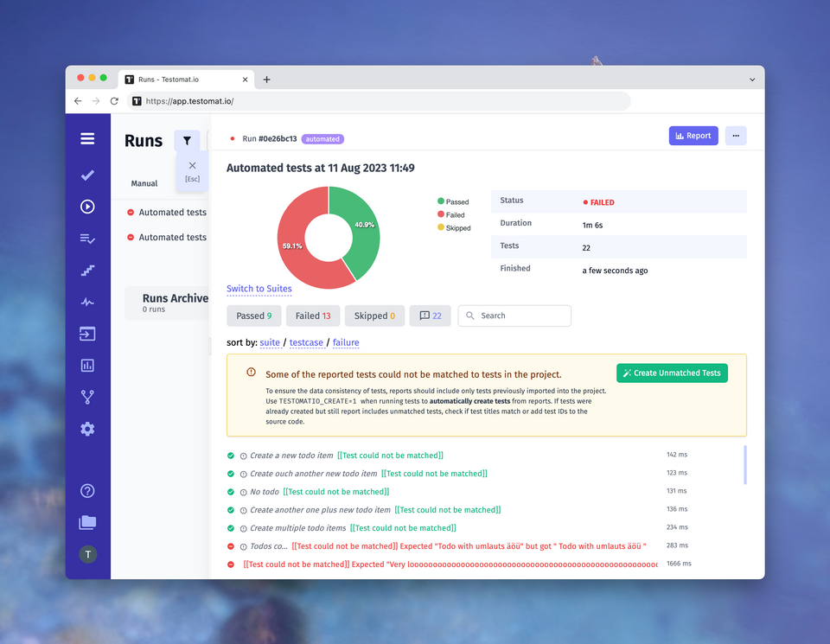Close the run panel with X [Esc]
Screen dimensions: 830x644
click(192, 171)
